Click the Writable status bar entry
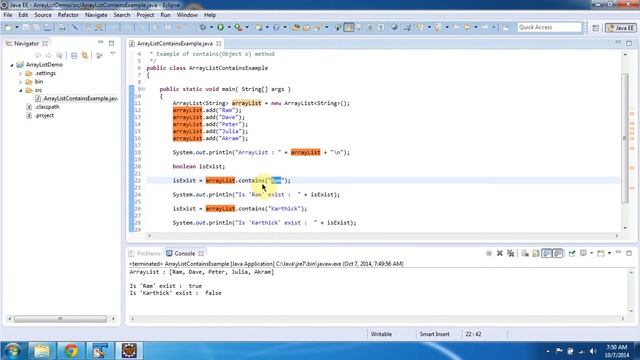Viewport: 640px width, 360px height. click(381, 334)
